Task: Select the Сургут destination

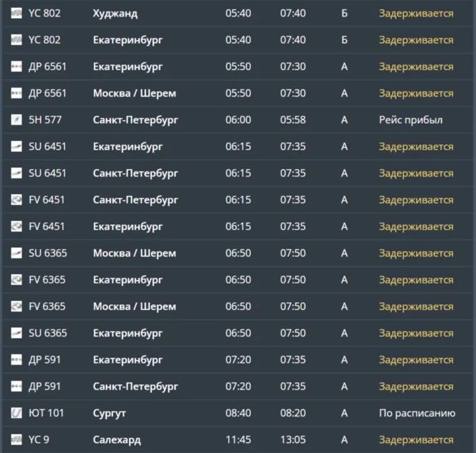Action: [x=110, y=413]
